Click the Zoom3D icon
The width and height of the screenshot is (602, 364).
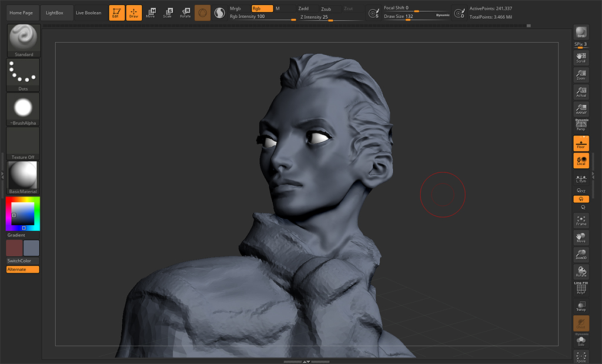[581, 255]
